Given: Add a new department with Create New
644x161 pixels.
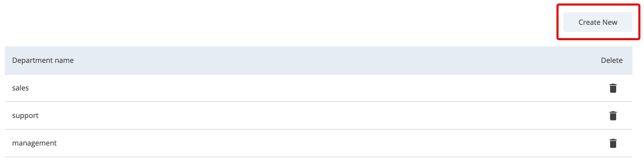Looking at the screenshot, I should 598,22.
